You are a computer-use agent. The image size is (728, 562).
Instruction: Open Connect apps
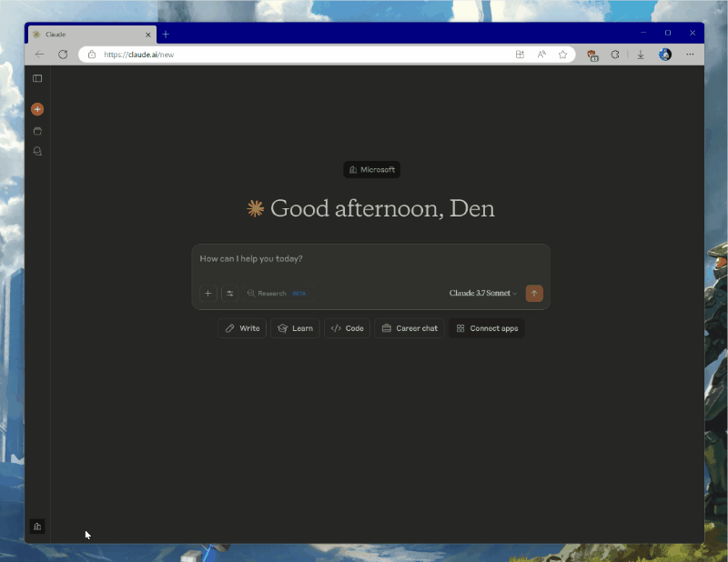487,328
